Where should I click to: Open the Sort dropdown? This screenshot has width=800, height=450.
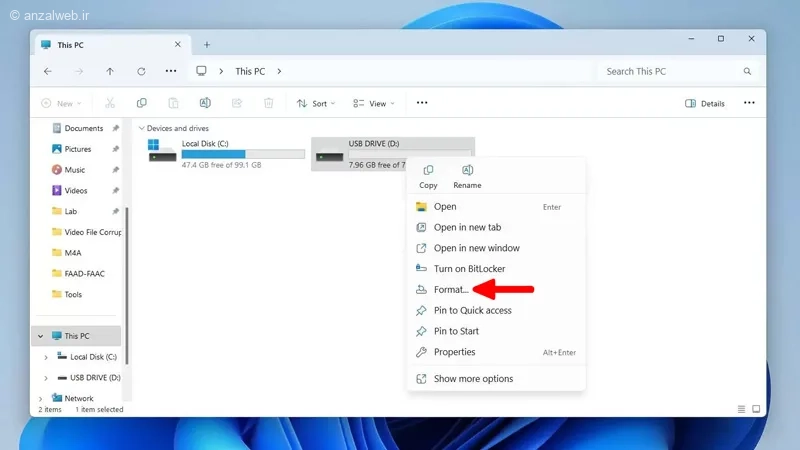316,104
